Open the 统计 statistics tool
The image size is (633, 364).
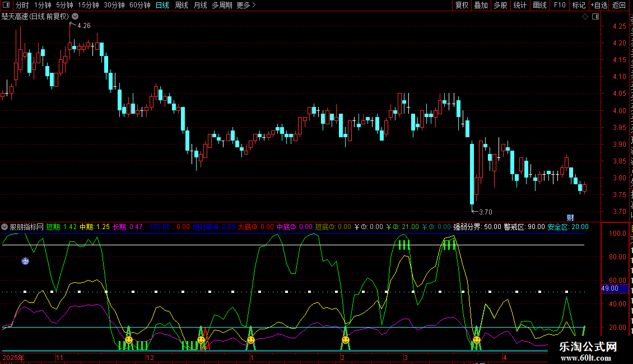[519, 5]
